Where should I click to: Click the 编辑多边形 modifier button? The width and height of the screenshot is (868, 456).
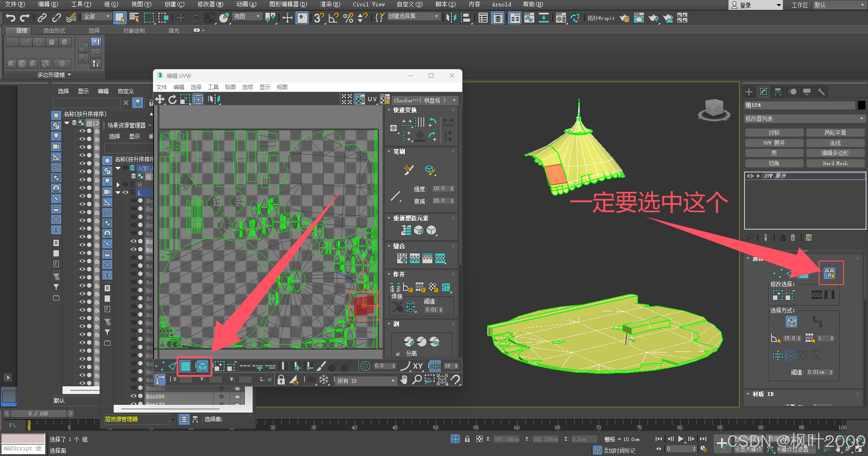[x=835, y=153]
